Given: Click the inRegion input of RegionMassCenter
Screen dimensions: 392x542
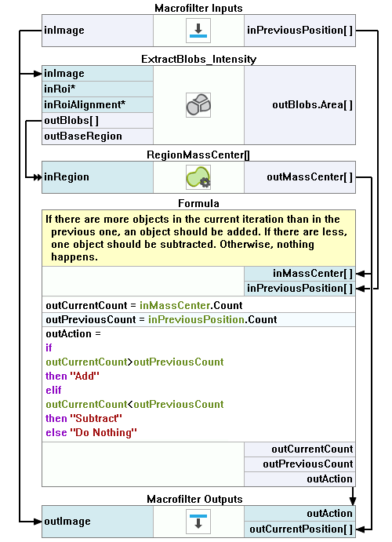Looking at the screenshot, I should (97, 177).
